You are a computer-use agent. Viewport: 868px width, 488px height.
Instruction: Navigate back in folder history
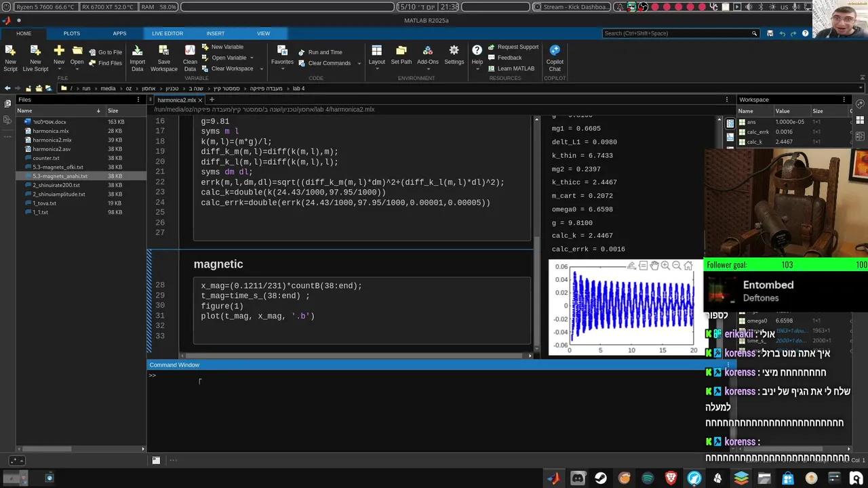[7, 88]
